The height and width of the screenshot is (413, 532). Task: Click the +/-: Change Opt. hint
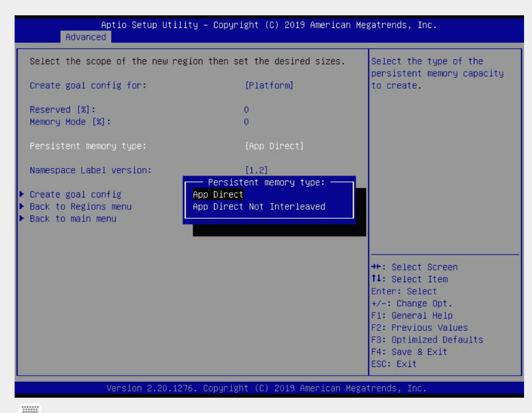(411, 303)
